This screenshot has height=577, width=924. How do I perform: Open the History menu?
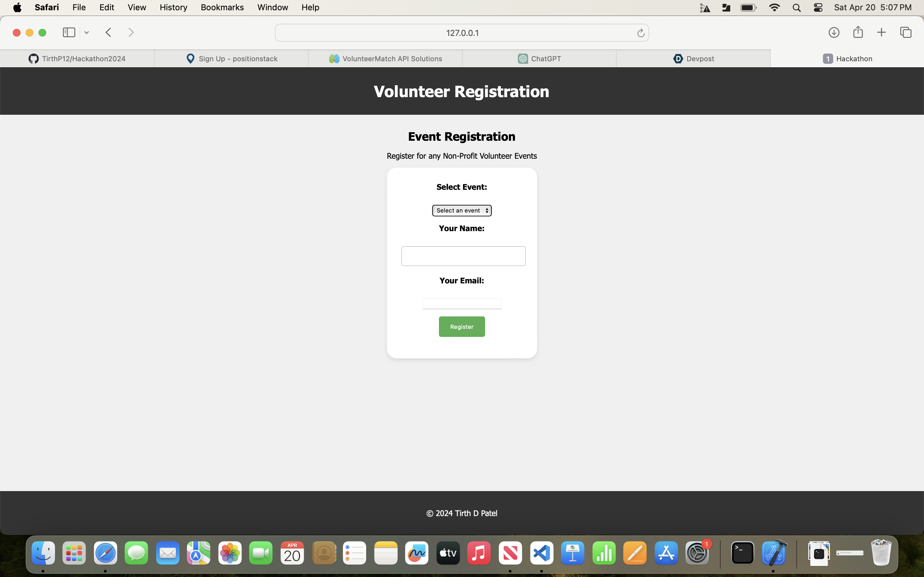point(173,7)
